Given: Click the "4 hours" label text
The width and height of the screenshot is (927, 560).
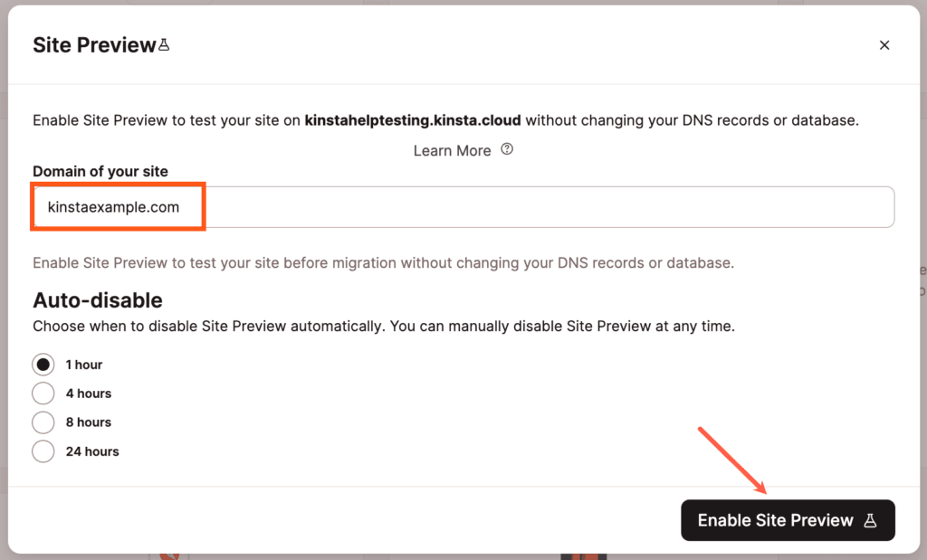Looking at the screenshot, I should point(89,394).
